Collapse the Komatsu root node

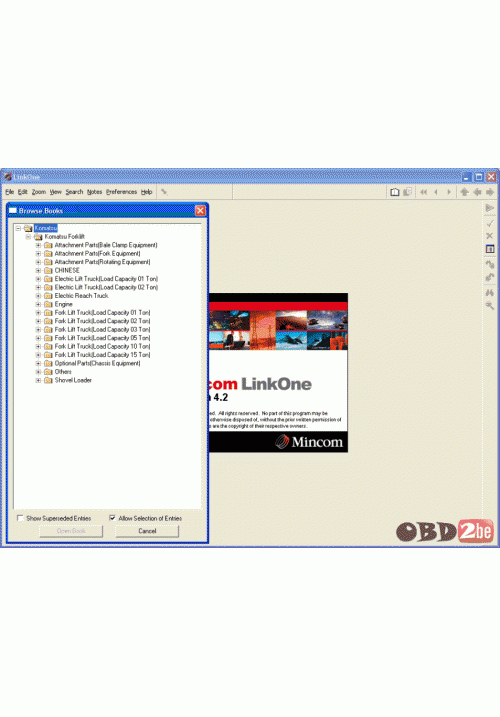(18, 228)
